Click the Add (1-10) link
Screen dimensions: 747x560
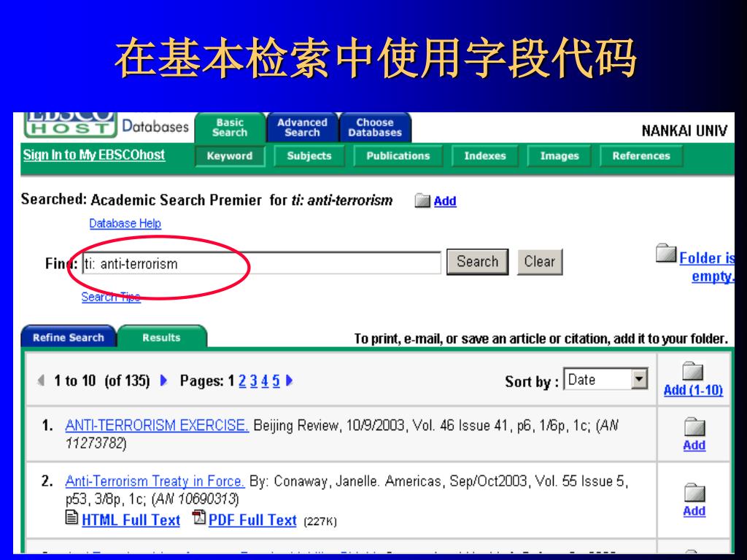pos(693,390)
